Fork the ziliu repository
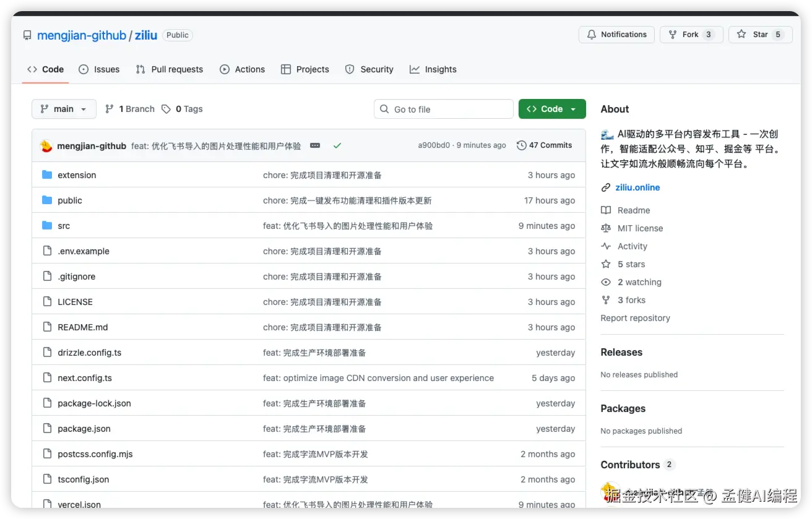 691,35
